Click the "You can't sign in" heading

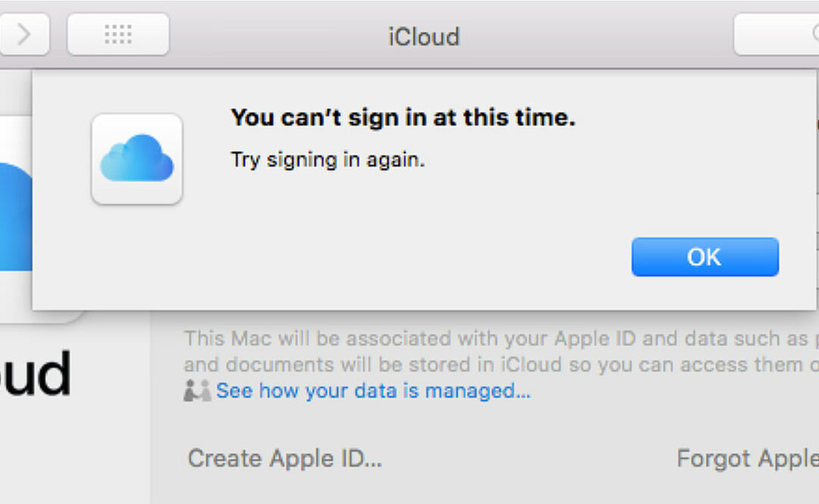coord(403,117)
